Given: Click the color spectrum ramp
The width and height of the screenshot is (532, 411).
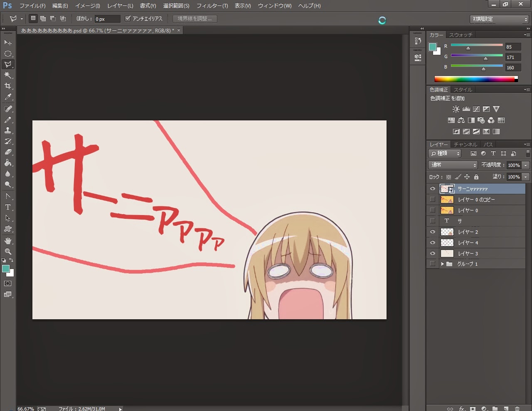Looking at the screenshot, I should click(476, 79).
